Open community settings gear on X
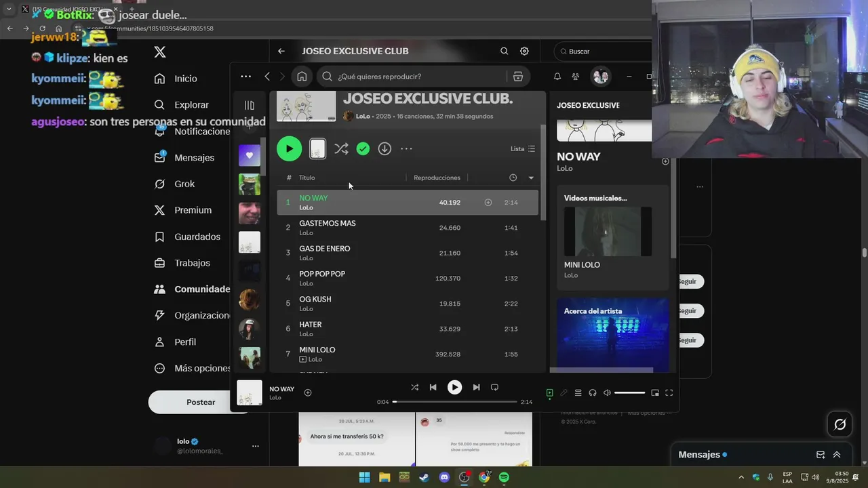Image resolution: width=868 pixels, height=488 pixels. [524, 51]
